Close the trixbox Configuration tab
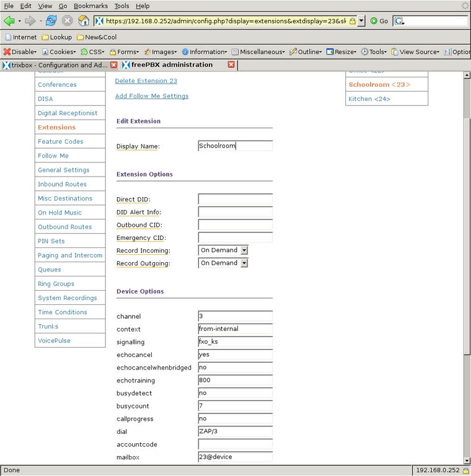This screenshot has height=476, width=471. point(113,64)
